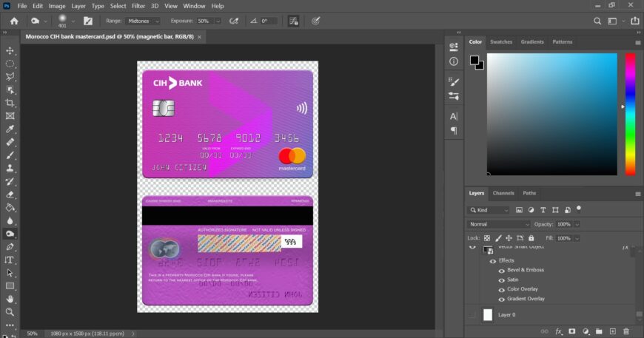Select the Blur tool

pos(10,220)
